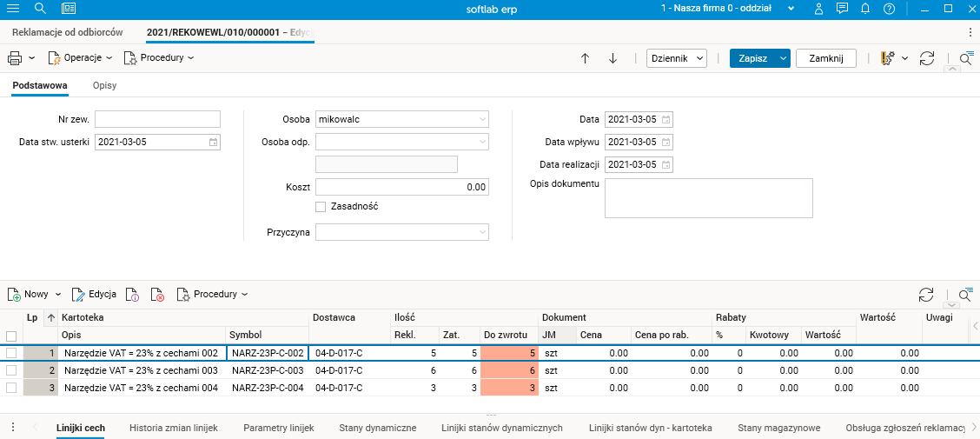Open the three-dot options menu beside tabs
Viewport: 980px width, 439px height.
pos(970,32)
